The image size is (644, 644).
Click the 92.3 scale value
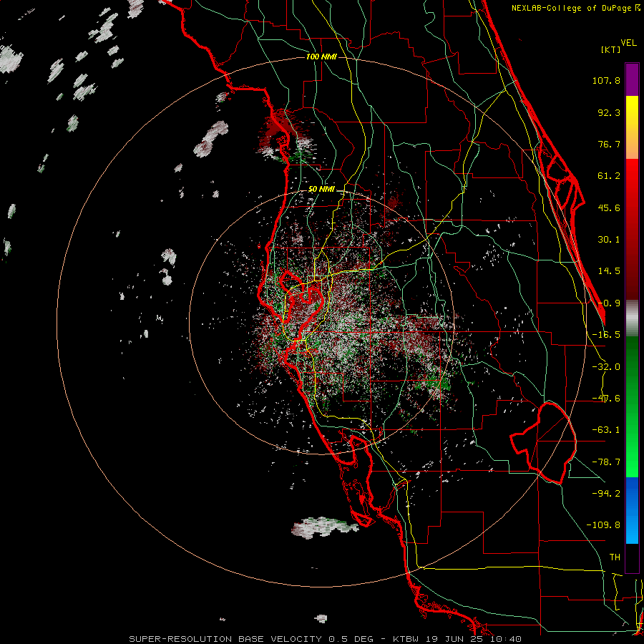tap(609, 112)
